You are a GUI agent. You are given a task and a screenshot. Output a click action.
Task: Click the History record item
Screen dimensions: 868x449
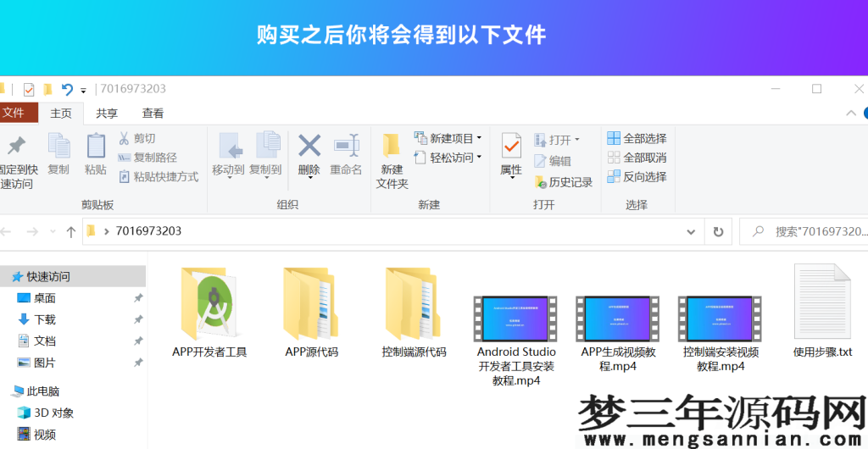563,182
